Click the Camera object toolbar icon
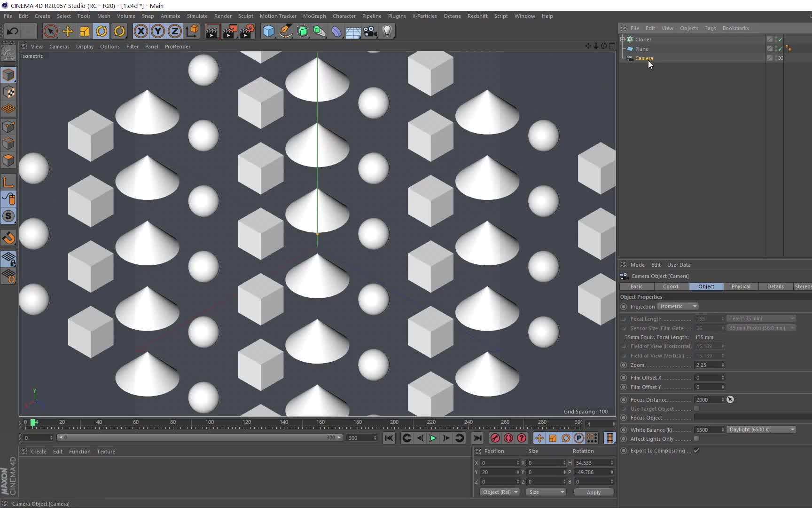The height and width of the screenshot is (508, 812). point(370,32)
